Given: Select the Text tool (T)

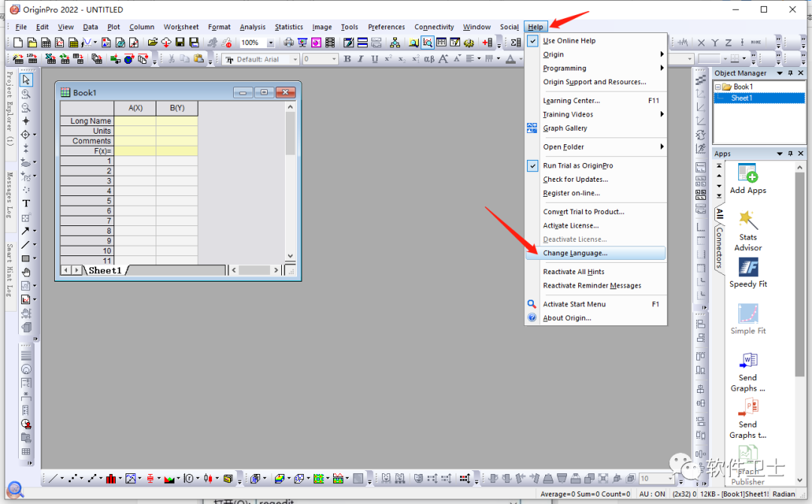Looking at the screenshot, I should pos(26,204).
